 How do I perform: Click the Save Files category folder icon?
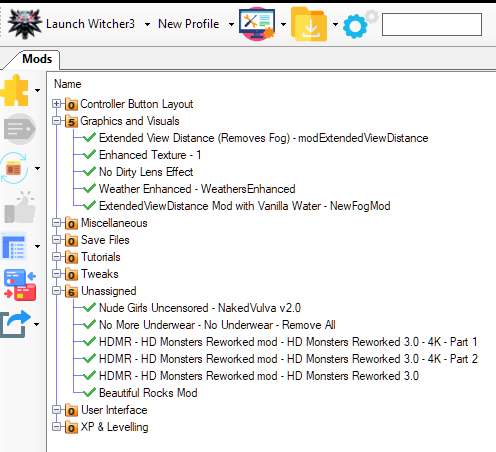pyautogui.click(x=71, y=240)
